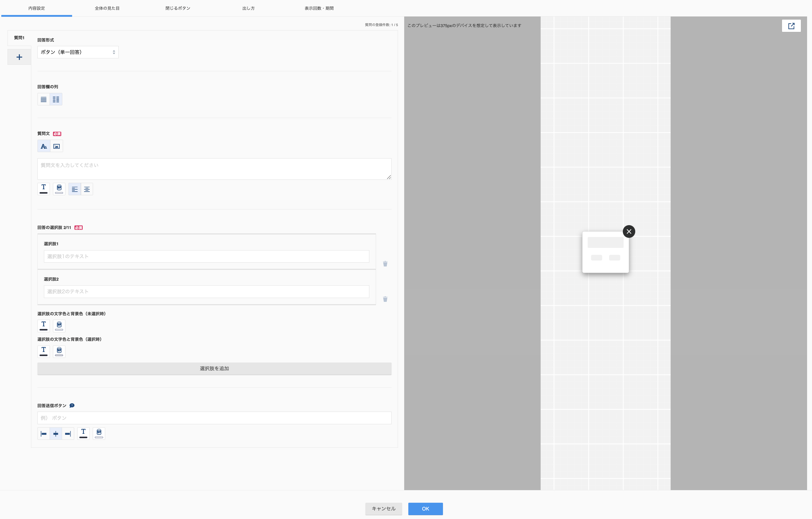Align question text to left
The width and height of the screenshot is (812, 519).
[x=74, y=189]
